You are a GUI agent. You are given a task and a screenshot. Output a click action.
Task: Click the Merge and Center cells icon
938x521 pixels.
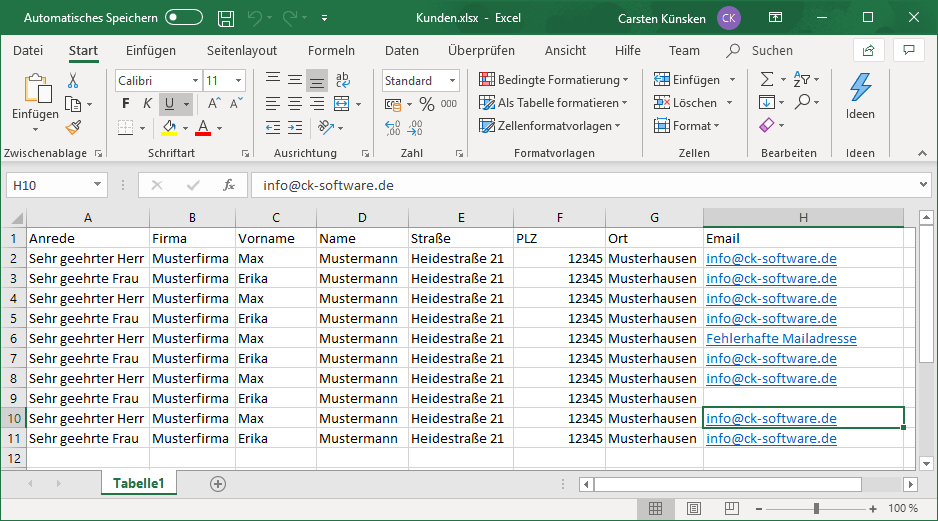tap(341, 103)
